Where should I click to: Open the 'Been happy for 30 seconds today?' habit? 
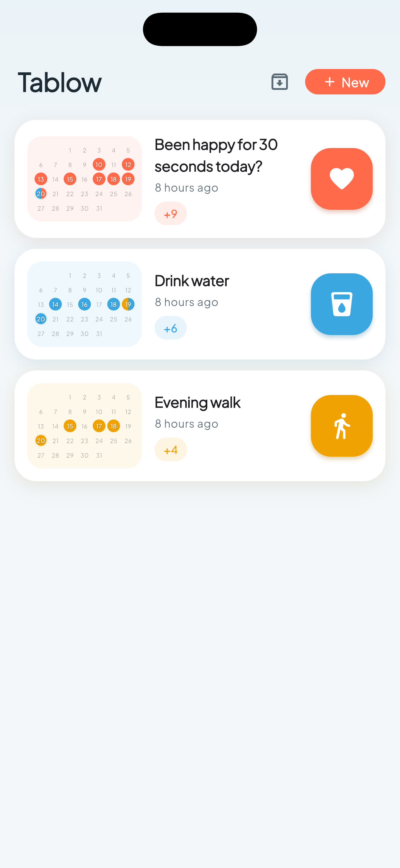pos(216,155)
